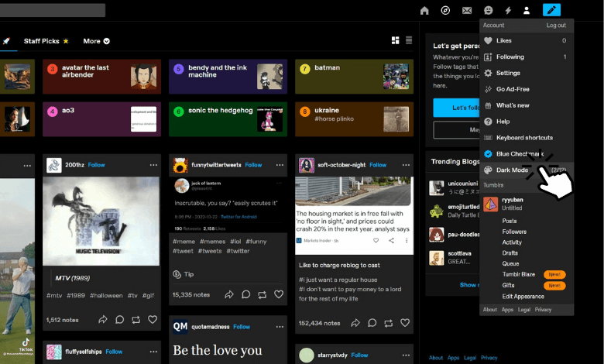Open Tumblr Blaze menu entry
Screen dimensions: 604x364
click(519, 274)
